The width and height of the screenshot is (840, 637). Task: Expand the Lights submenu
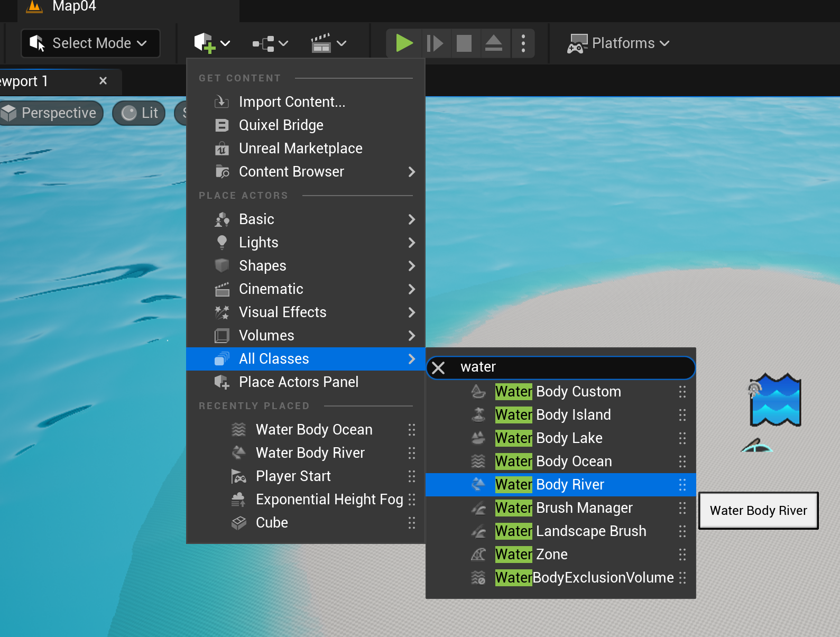click(306, 242)
